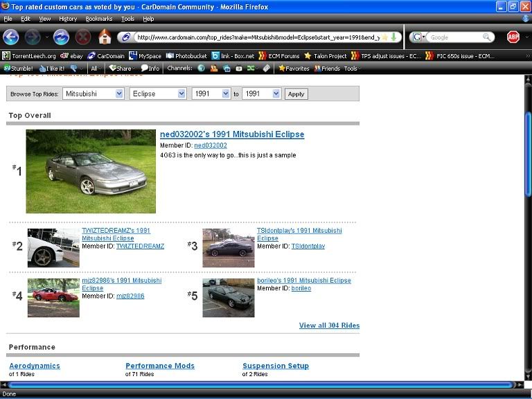This screenshot has height=399, width=532.
Task: Click the horizontal scrollbar at page bottom
Action: 263,384
